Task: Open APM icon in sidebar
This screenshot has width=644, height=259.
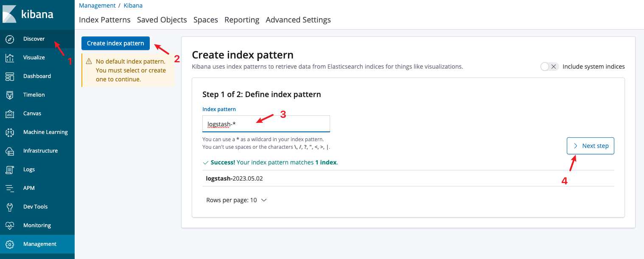Action: 10,188
